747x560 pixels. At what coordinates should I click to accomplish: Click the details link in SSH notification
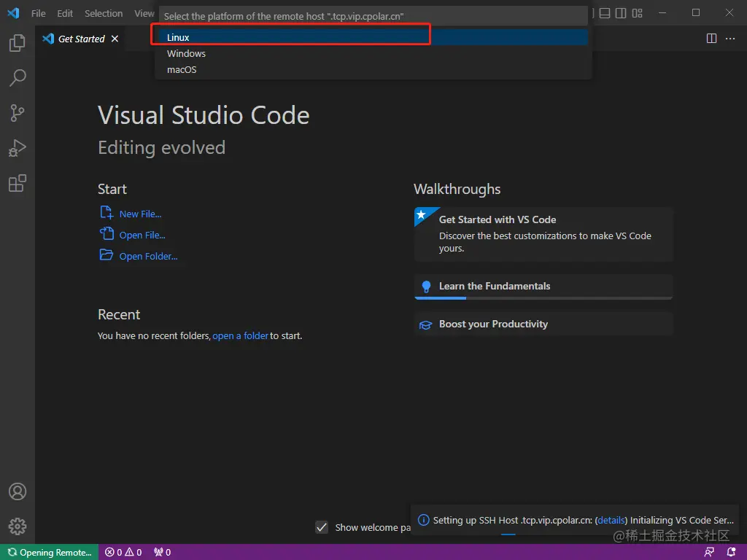click(x=611, y=520)
